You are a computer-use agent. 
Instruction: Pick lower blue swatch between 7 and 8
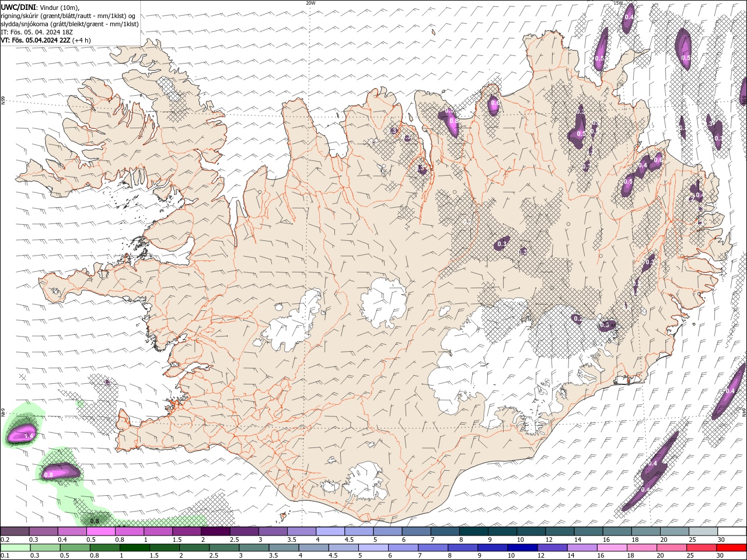pyautogui.click(x=432, y=548)
